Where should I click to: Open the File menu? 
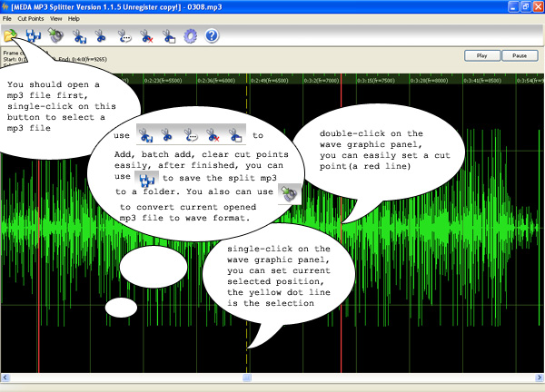click(7, 19)
